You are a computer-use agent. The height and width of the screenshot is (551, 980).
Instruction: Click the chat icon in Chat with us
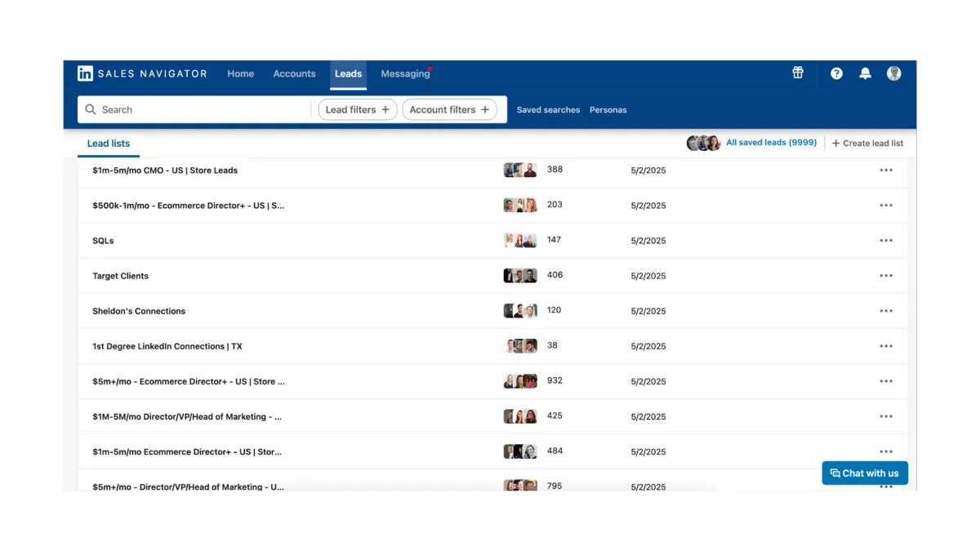pos(835,473)
